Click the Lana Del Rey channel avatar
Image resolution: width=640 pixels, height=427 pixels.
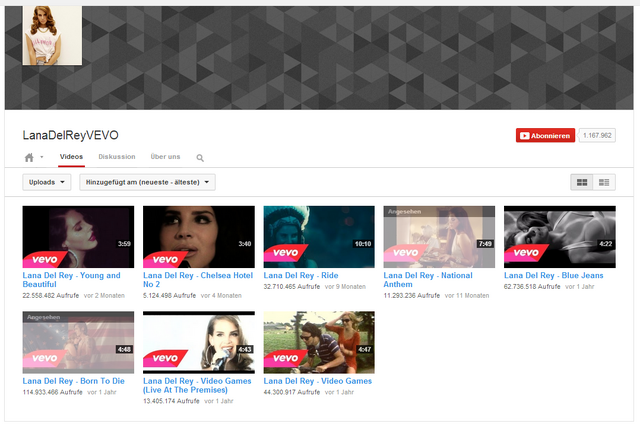(52, 36)
